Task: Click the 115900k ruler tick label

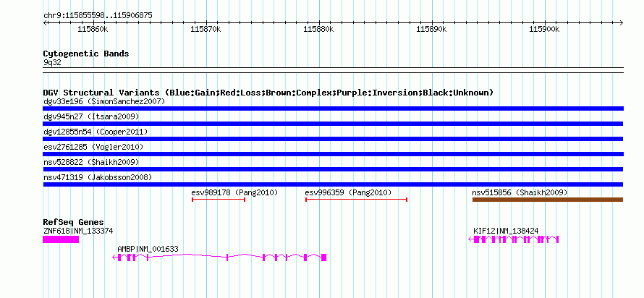Action: click(x=545, y=30)
